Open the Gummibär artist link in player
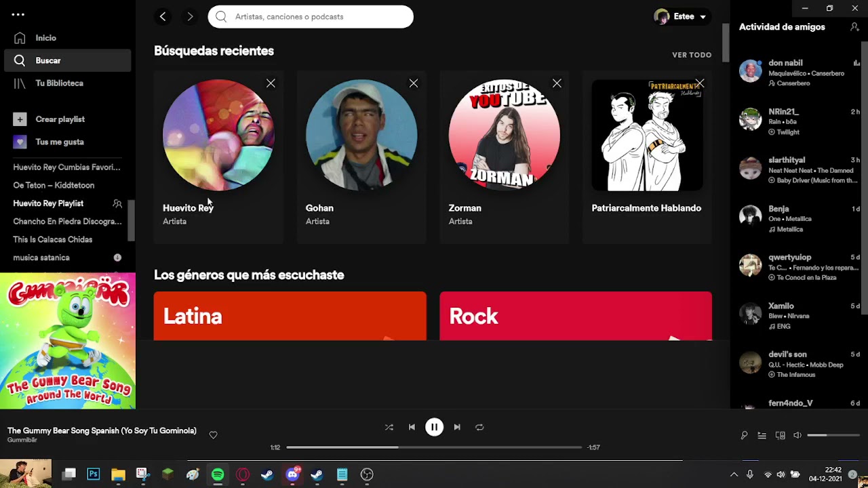The width and height of the screenshot is (868, 488). point(22,440)
